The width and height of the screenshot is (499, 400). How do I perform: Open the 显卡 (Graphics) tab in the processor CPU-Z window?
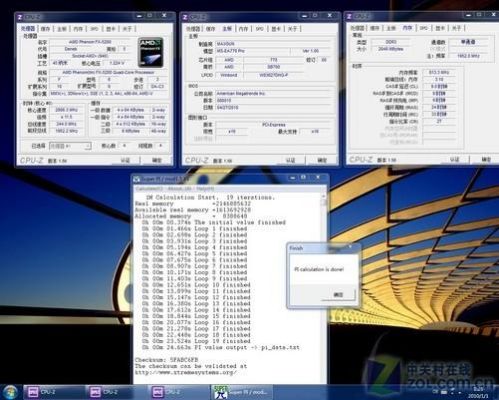tap(111, 29)
